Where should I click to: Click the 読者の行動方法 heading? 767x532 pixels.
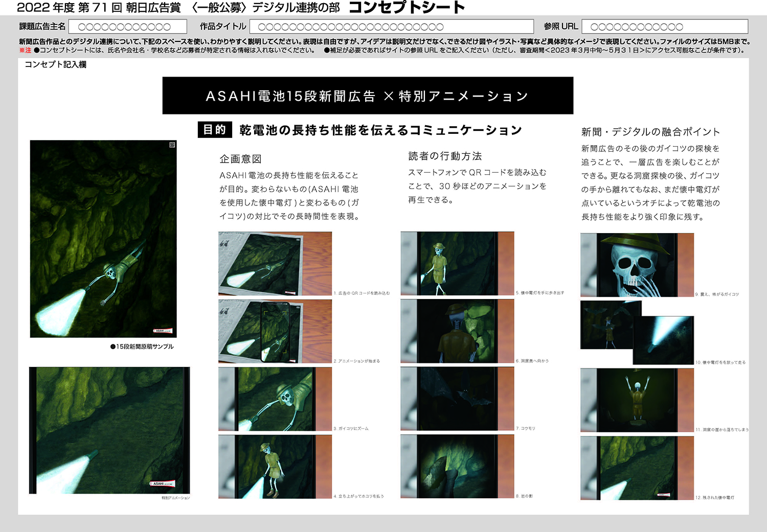[x=445, y=156]
